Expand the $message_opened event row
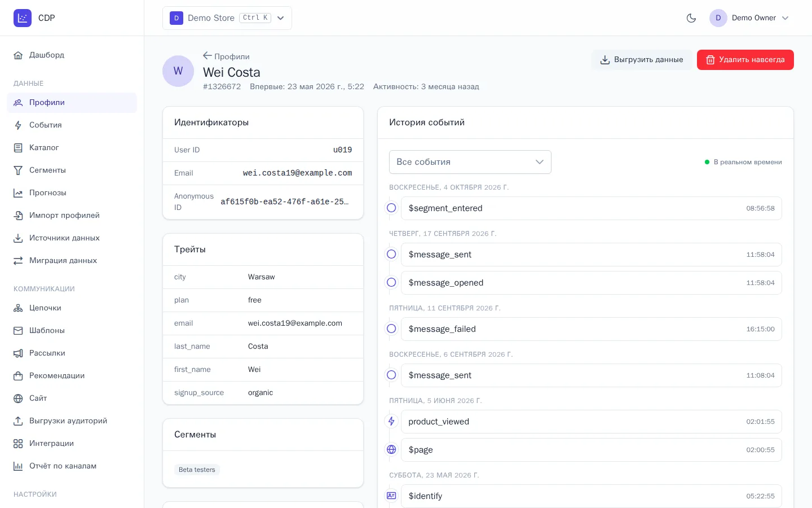 591,283
